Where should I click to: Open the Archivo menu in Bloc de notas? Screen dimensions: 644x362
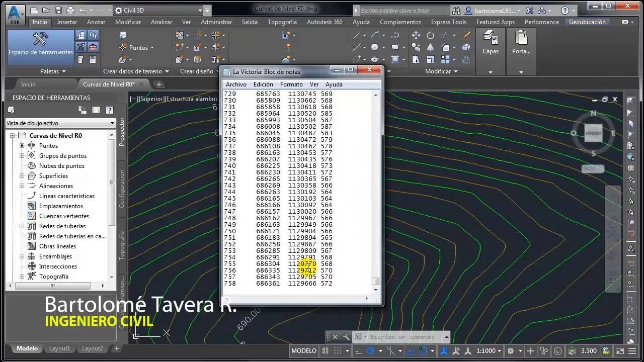(x=236, y=84)
